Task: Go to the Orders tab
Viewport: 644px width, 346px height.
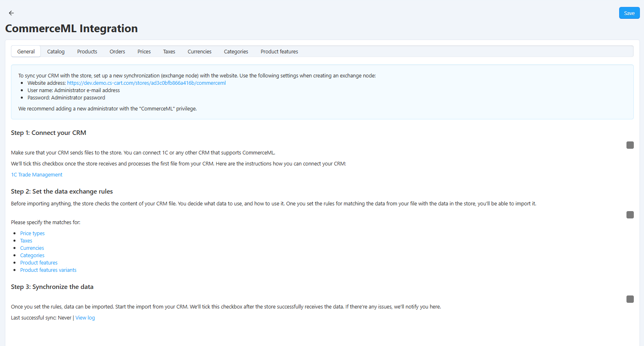Action: tap(117, 52)
